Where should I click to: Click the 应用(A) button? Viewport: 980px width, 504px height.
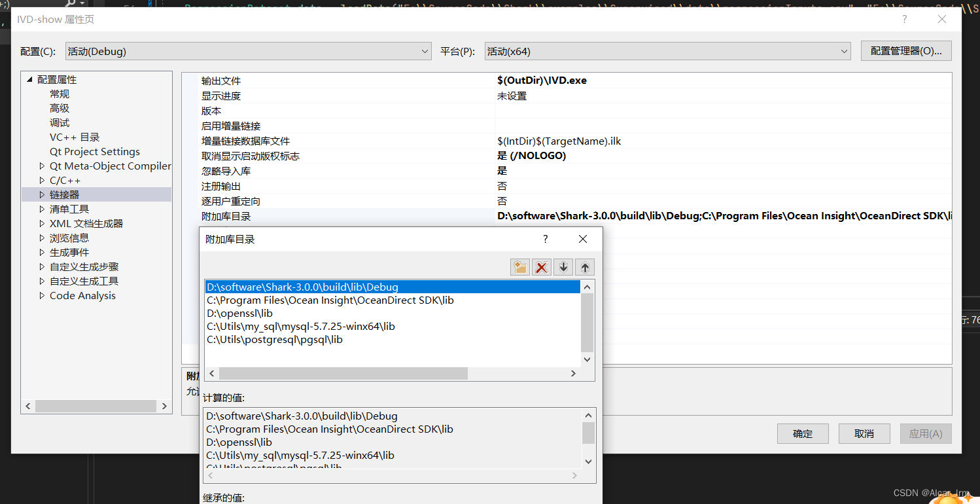[x=926, y=433]
